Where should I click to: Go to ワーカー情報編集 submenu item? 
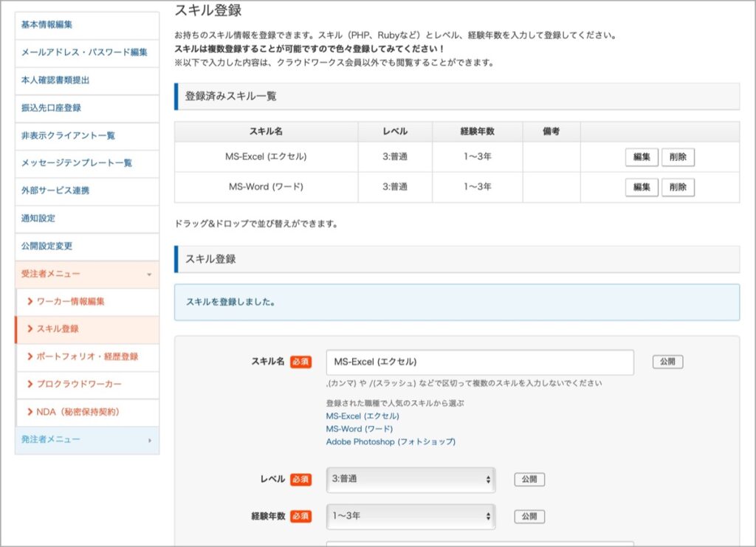(x=70, y=302)
